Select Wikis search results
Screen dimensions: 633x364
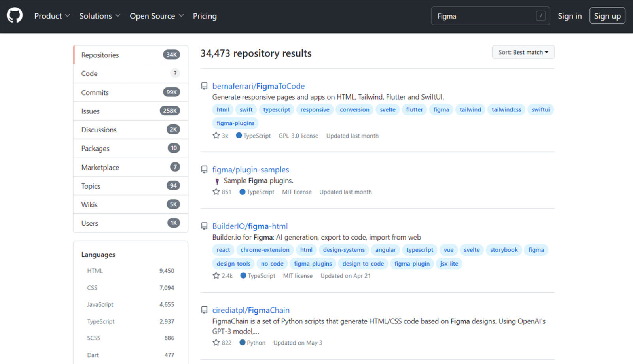tap(131, 204)
